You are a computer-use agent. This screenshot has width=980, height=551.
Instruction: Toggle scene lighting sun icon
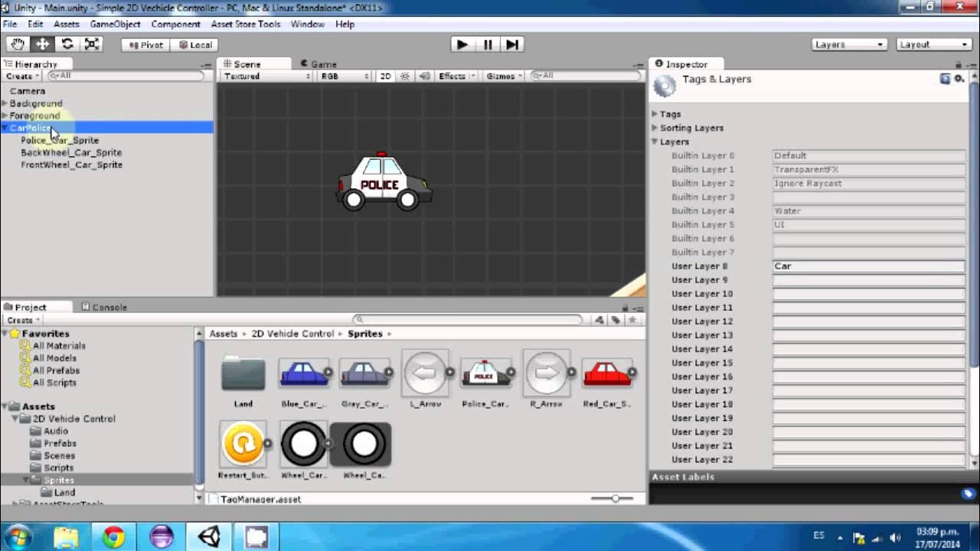pyautogui.click(x=405, y=76)
